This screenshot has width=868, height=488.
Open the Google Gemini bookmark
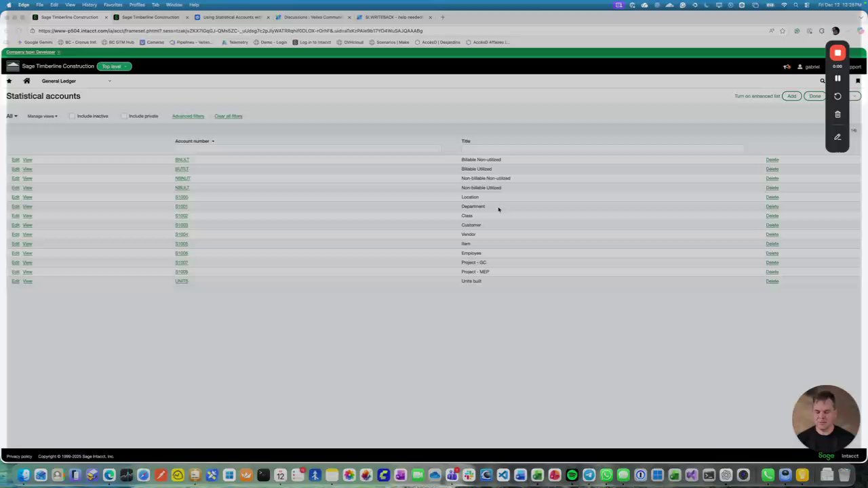(35, 42)
